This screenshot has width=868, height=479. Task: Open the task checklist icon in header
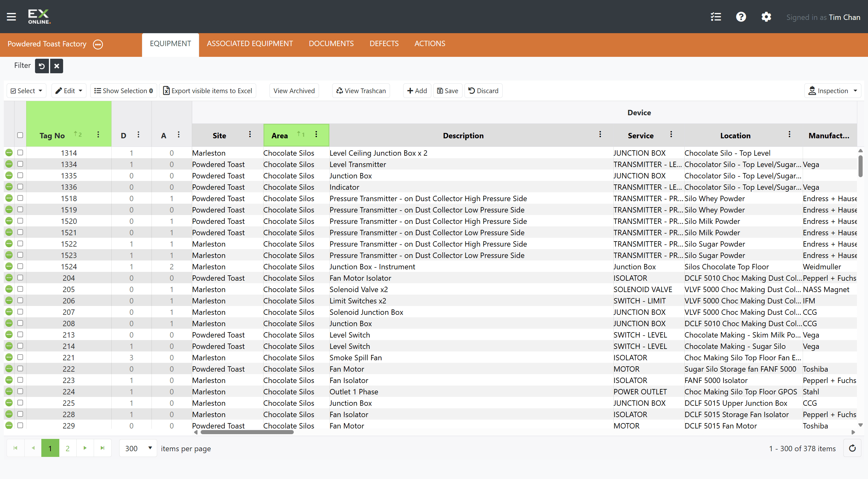tap(716, 17)
